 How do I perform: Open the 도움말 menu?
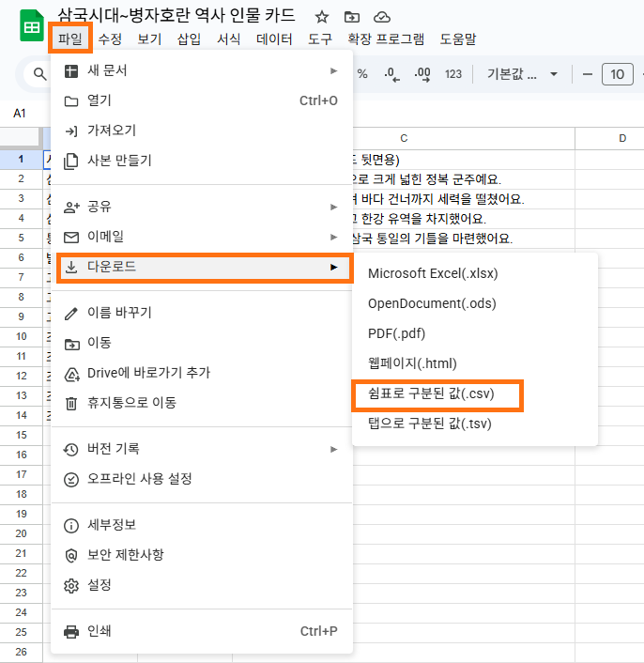tap(458, 39)
